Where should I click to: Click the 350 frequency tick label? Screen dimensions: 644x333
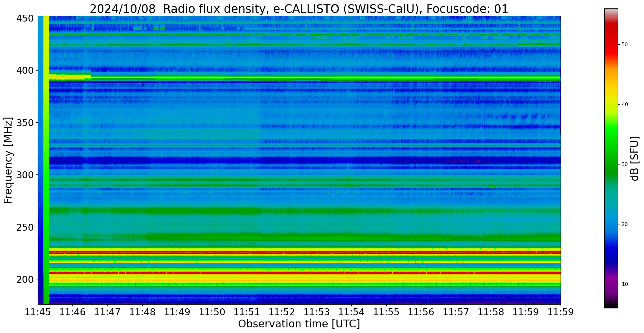click(25, 123)
